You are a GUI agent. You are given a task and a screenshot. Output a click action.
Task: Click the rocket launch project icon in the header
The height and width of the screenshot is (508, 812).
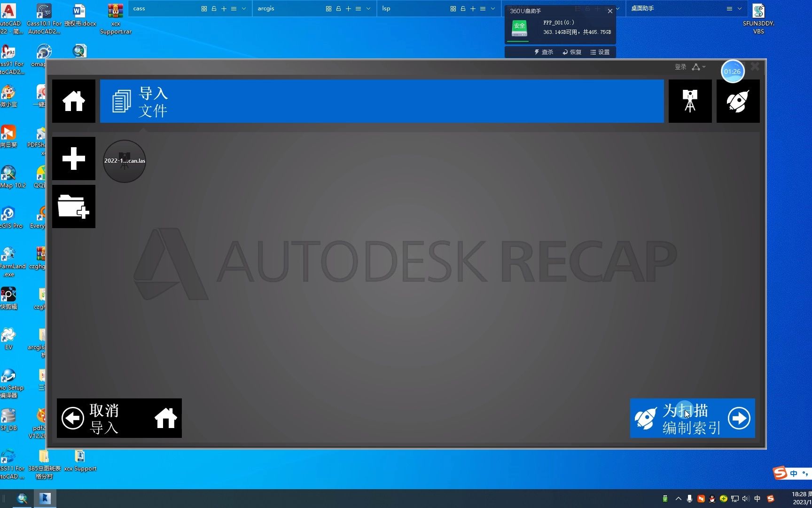coord(738,101)
